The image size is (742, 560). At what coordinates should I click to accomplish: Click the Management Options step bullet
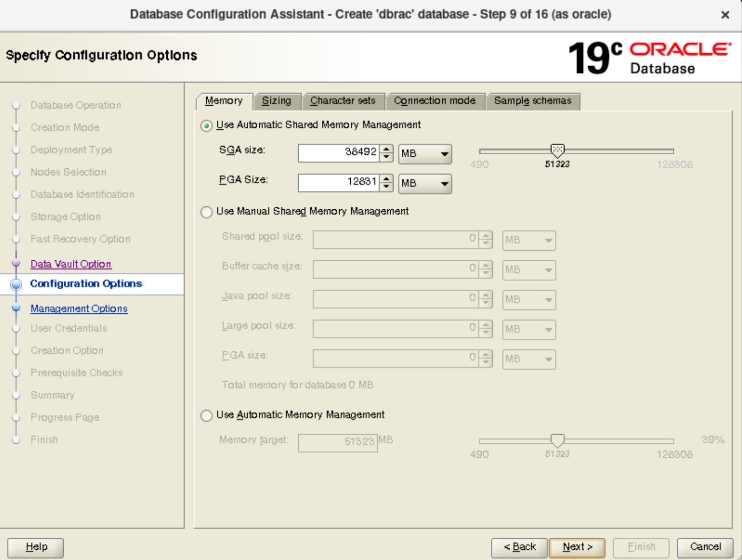click(16, 308)
